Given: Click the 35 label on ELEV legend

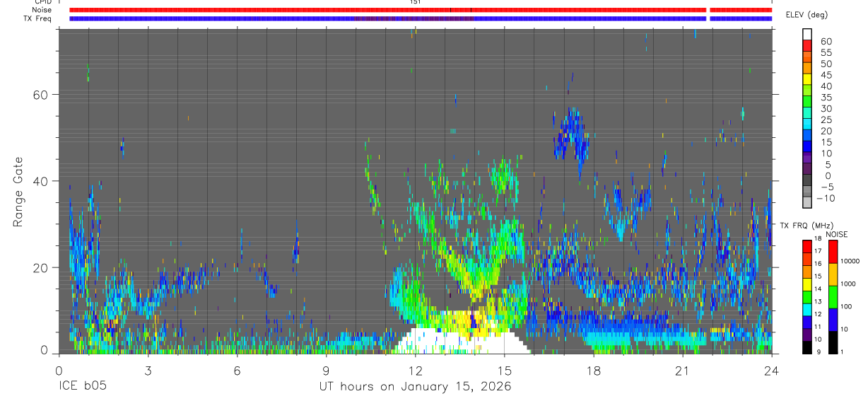Looking at the screenshot, I should 826,97.
